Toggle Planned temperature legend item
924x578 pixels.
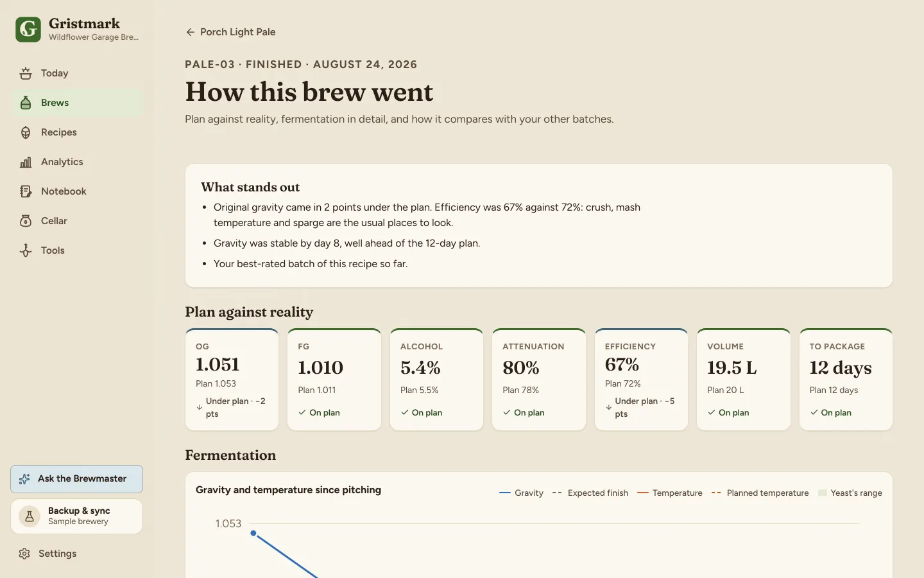(760, 493)
